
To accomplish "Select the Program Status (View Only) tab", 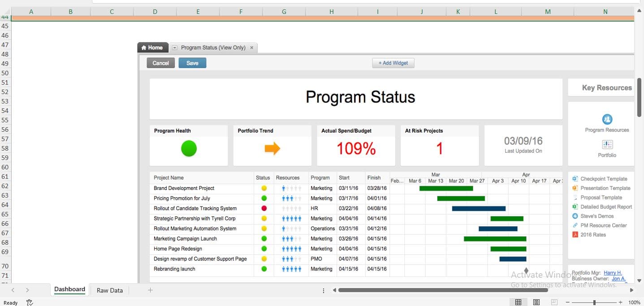I will point(213,47).
